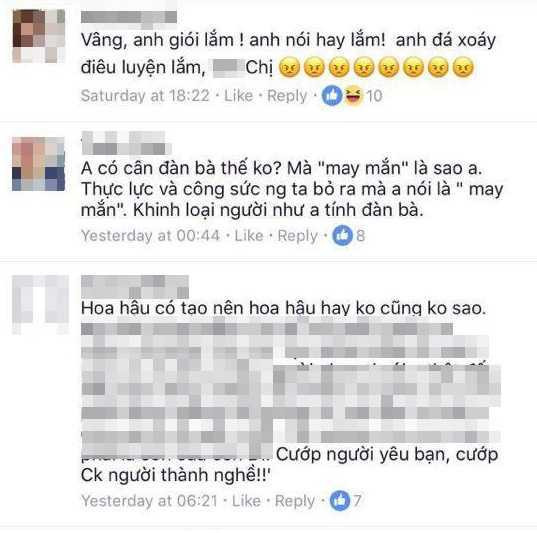The height and width of the screenshot is (533, 537).
Task: Reply to the Yesterday 00:44 comment
Action: [298, 236]
